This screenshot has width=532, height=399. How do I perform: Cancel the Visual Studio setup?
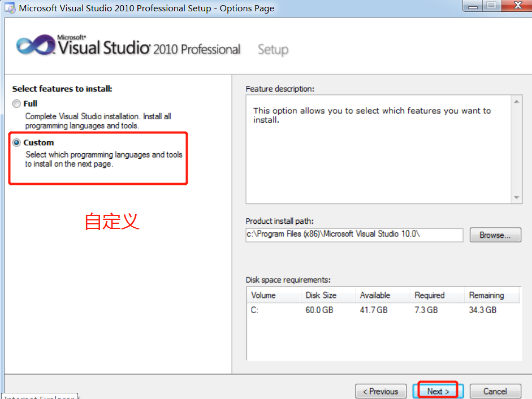point(495,391)
